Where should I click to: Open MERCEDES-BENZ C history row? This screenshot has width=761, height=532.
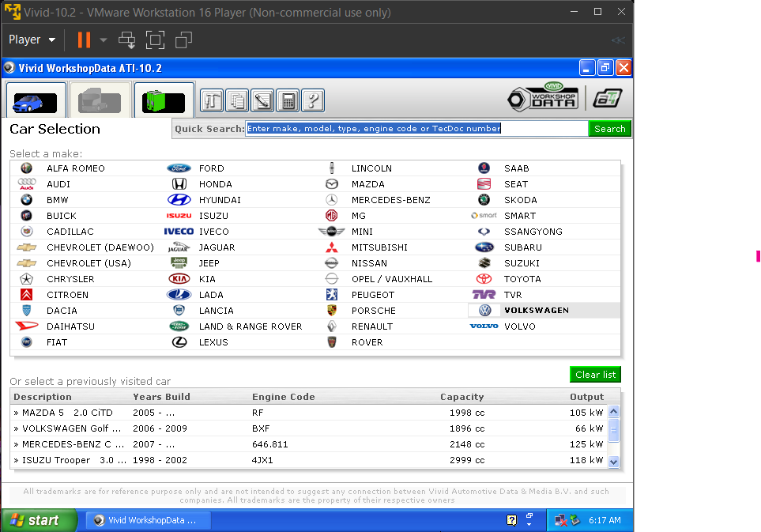309,444
